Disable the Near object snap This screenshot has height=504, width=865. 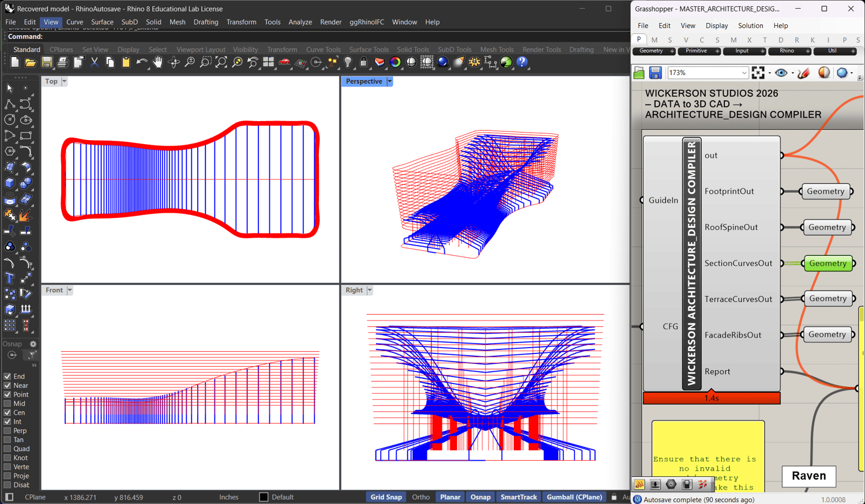pos(7,386)
